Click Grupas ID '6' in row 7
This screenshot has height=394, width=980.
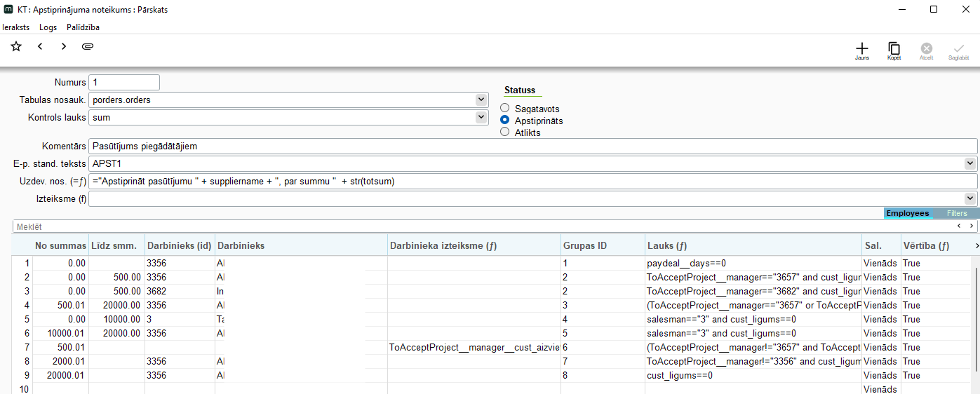coord(603,348)
